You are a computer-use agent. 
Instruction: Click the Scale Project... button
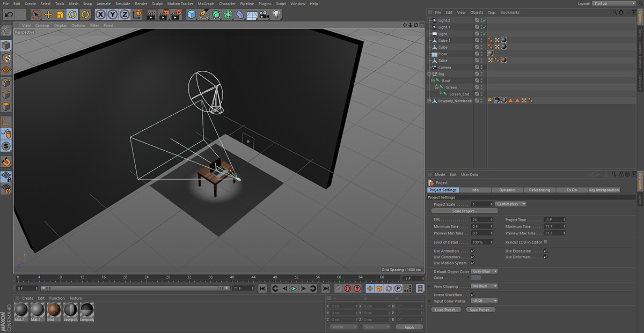464,211
